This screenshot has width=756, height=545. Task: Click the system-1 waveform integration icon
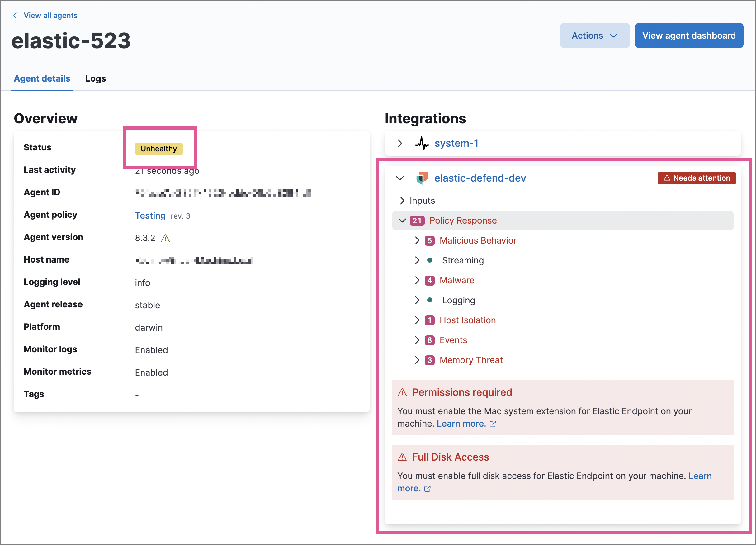point(423,143)
